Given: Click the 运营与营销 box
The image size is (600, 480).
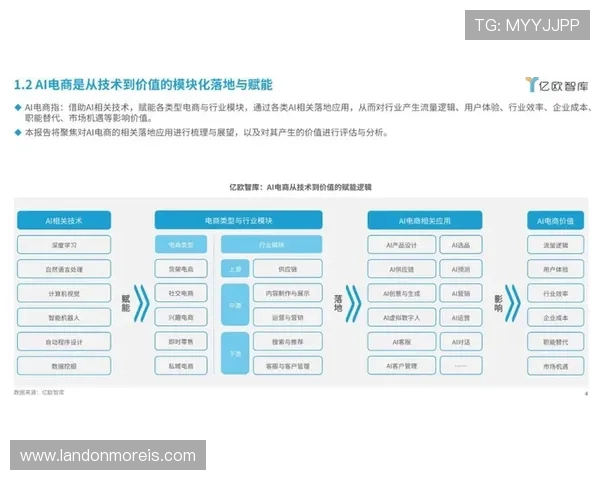Looking at the screenshot, I should [x=288, y=317].
